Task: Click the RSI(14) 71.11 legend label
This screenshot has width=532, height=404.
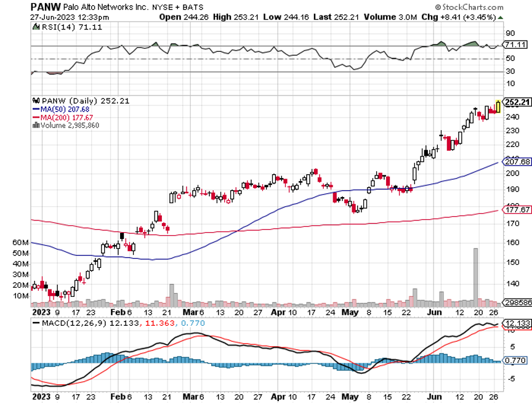Action: [71, 27]
